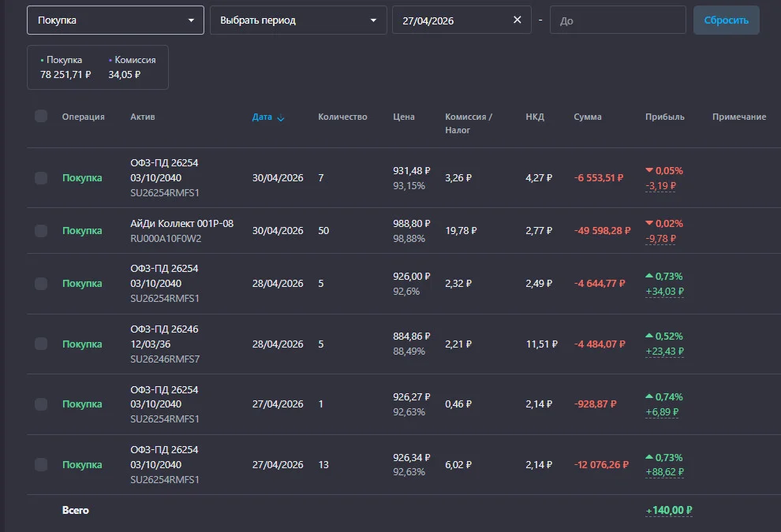This screenshot has height=532, width=781.
Task: Click the red down triangle by 0,05% profit
Action: (649, 170)
